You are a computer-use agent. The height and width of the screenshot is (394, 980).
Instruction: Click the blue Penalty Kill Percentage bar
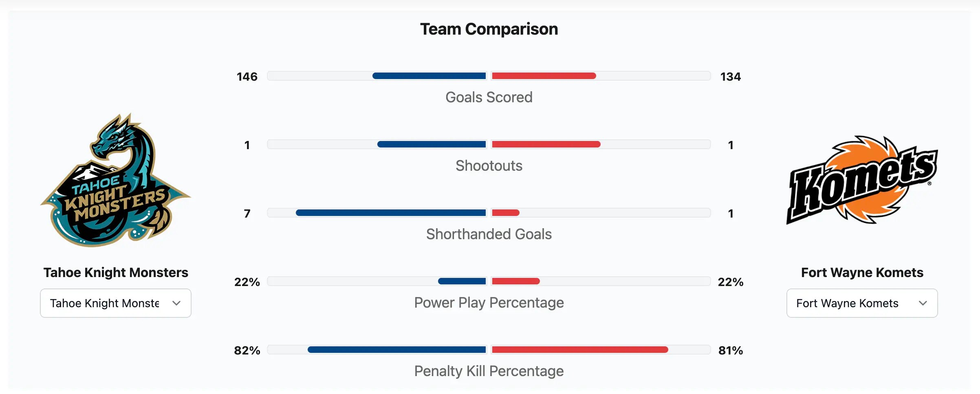[397, 350]
